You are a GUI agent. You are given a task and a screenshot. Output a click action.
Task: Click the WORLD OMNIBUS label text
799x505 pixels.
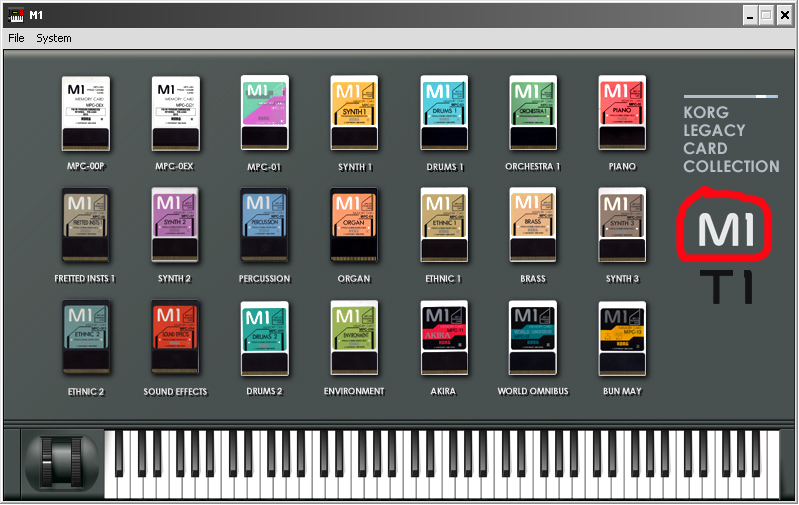[533, 391]
